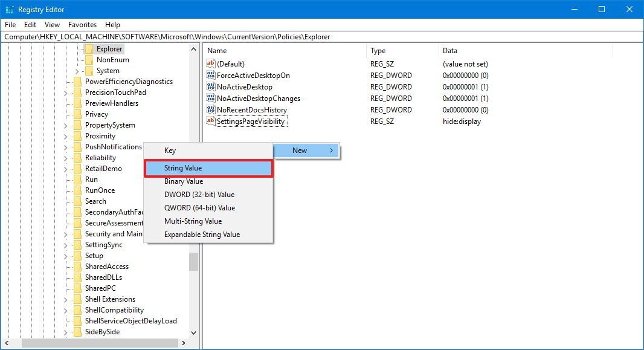Click the Proximity folder icon
Image resolution: width=644 pixels, height=350 pixels.
(x=77, y=136)
